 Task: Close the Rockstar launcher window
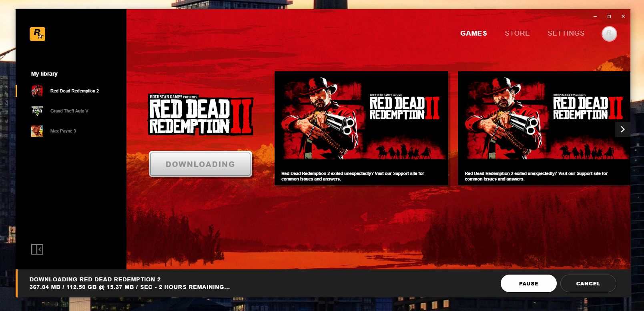(x=623, y=16)
